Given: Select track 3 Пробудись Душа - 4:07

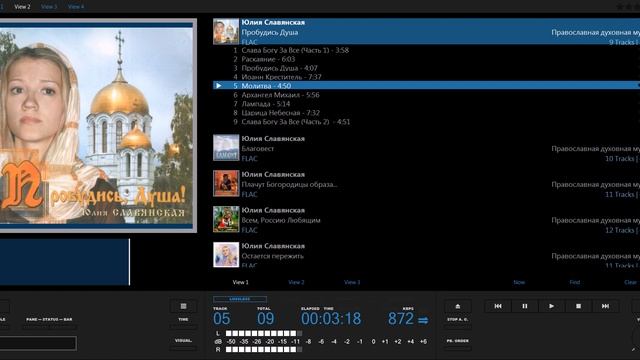Looking at the screenshot, I should tap(426, 68).
